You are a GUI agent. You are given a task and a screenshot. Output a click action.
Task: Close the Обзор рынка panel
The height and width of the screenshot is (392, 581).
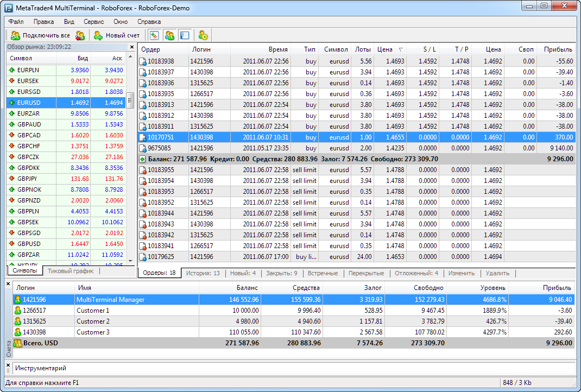pyautogui.click(x=131, y=47)
